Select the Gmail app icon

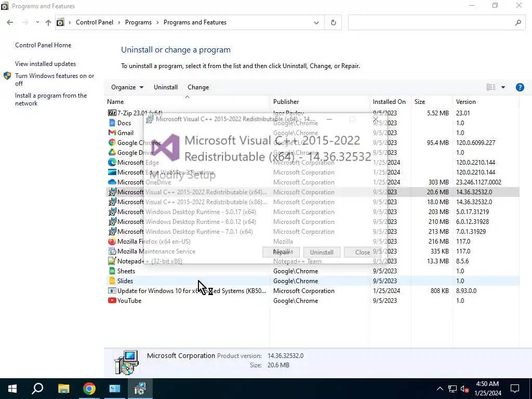point(112,132)
